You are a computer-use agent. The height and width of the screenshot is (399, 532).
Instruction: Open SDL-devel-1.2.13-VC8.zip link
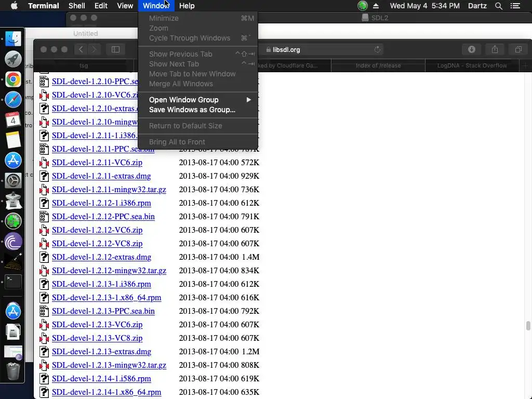point(97,338)
